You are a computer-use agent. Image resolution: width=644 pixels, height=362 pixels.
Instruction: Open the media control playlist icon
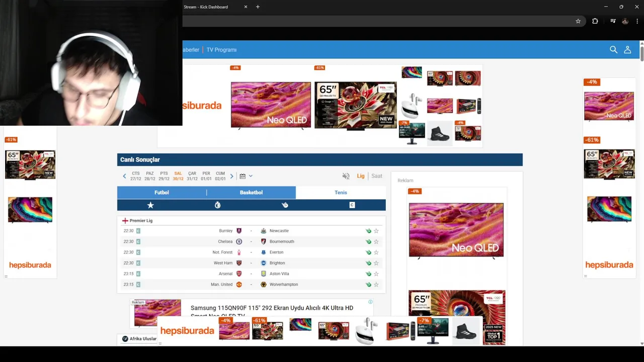[613, 21]
